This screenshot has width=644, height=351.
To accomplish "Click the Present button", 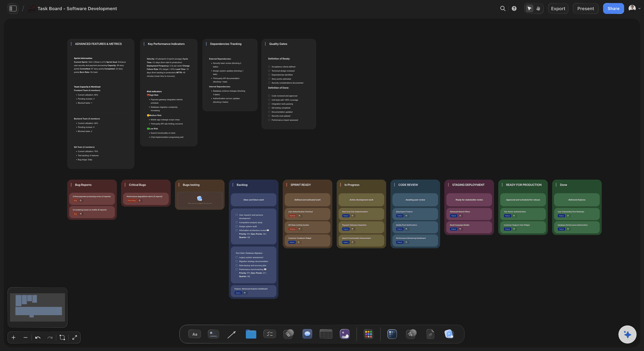I will pos(586,8).
